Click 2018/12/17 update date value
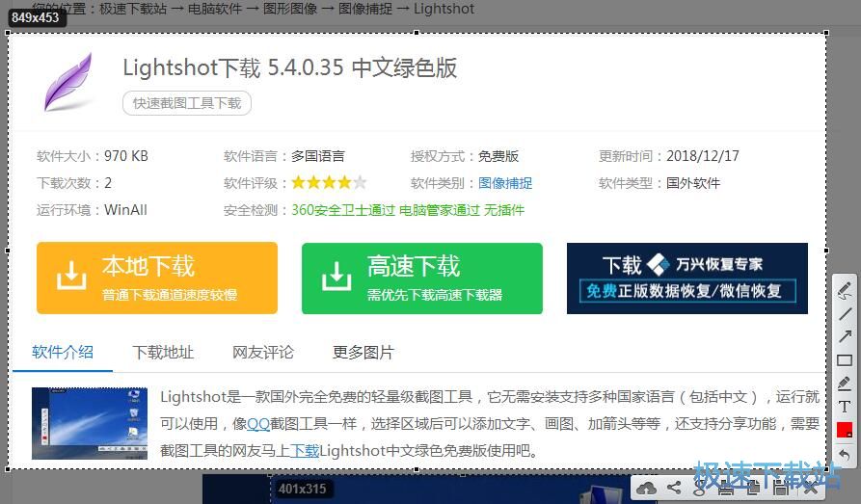 click(x=703, y=156)
